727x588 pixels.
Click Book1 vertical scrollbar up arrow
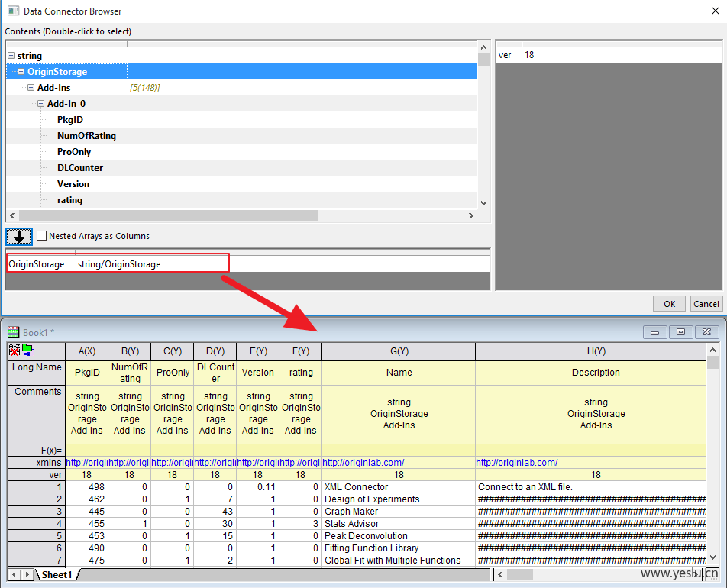712,349
